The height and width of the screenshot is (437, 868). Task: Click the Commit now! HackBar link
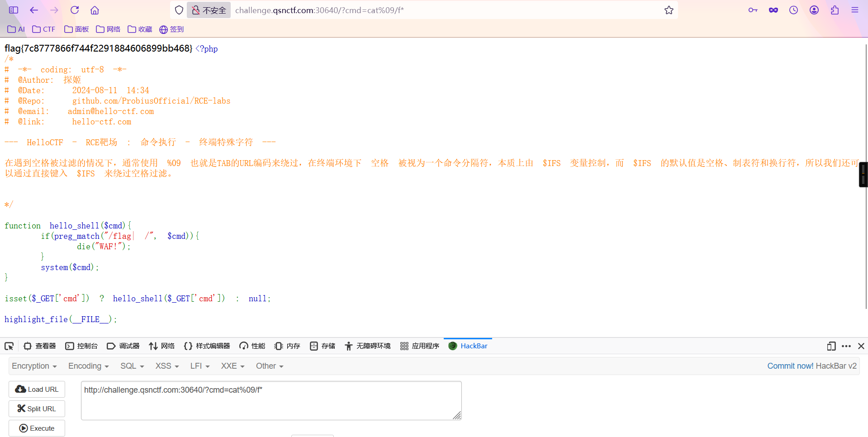pos(790,366)
